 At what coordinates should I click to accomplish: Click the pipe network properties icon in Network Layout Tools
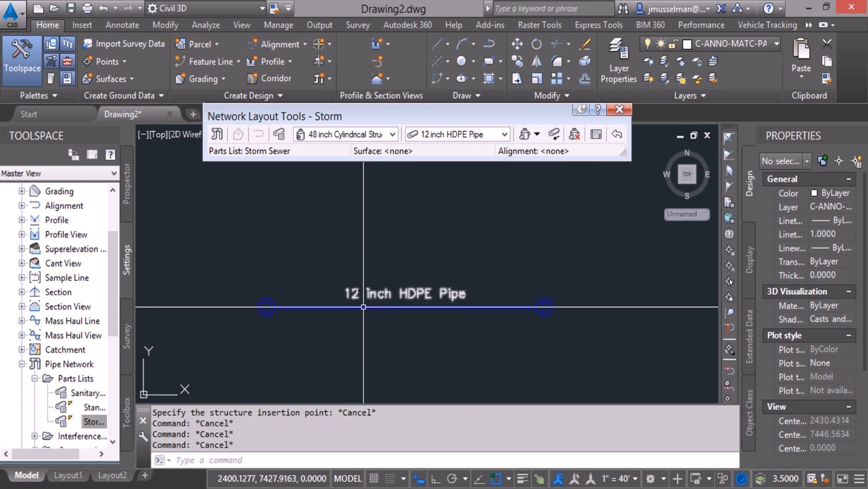[x=217, y=134]
